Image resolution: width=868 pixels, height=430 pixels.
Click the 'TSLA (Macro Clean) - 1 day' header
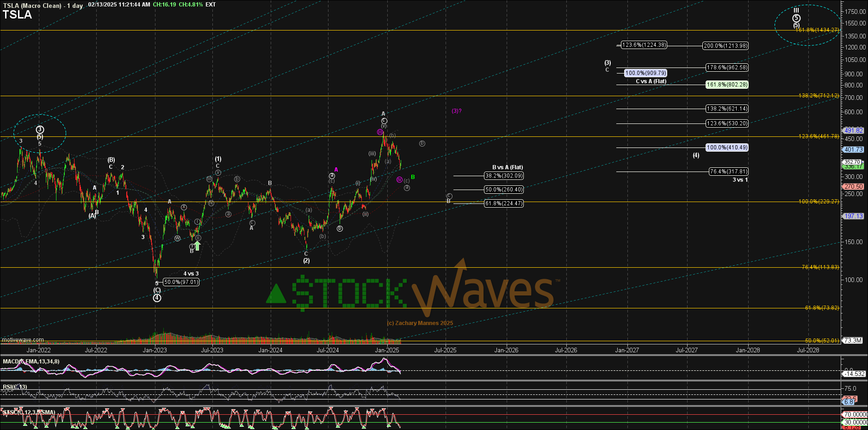tap(43, 6)
